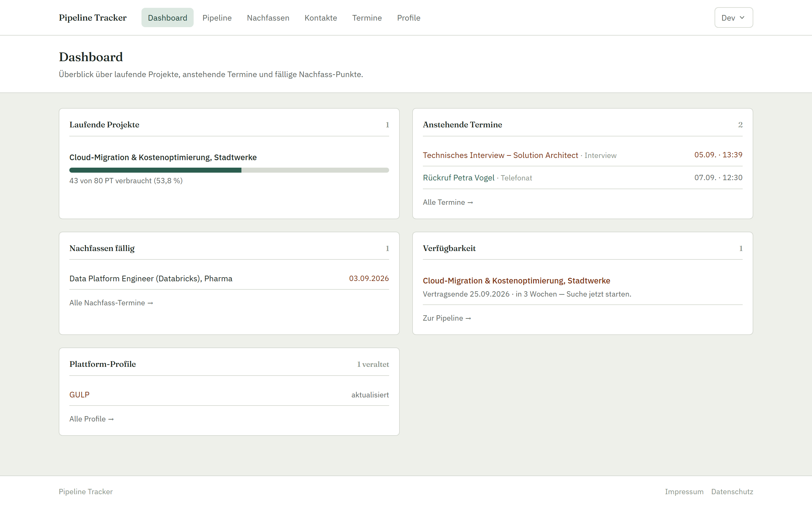This screenshot has height=507, width=812.
Task: Open Cloud-Migration project under Laufende Projekte
Action: point(163,157)
